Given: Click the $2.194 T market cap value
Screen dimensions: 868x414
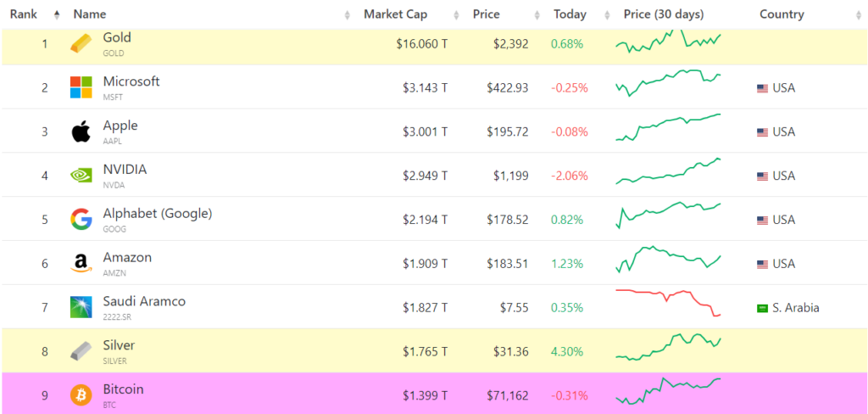Looking at the screenshot, I should [x=426, y=220].
